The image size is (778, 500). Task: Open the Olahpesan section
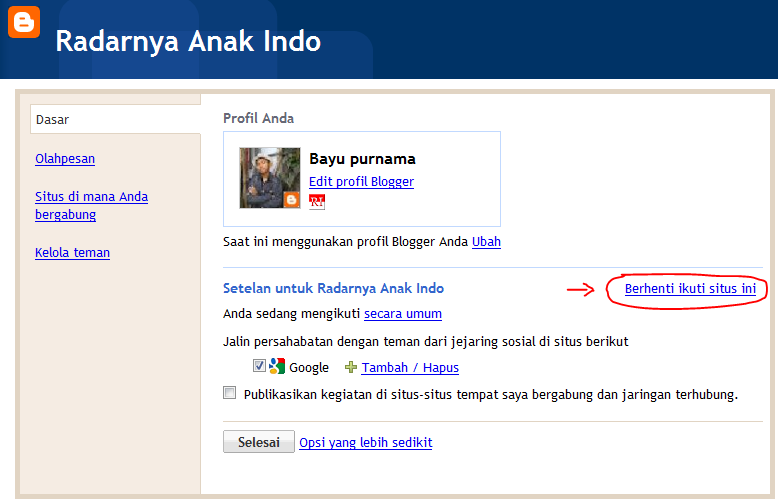[65, 159]
